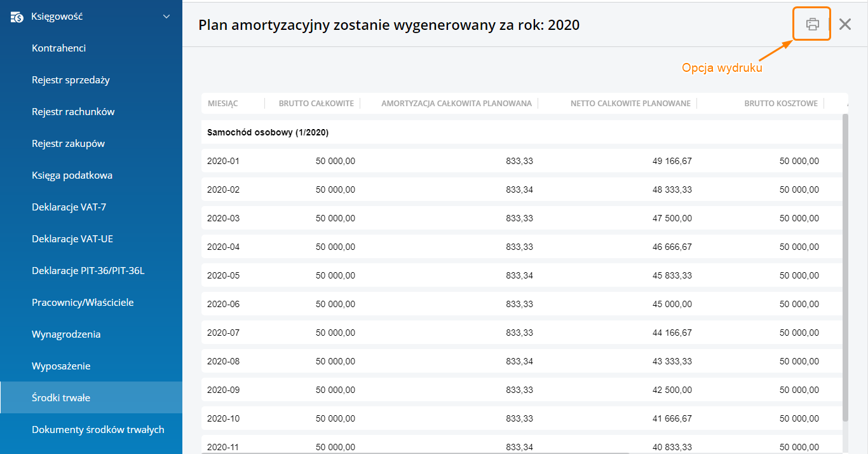Close the amortization plan dialog
This screenshot has height=454, width=868.
[x=844, y=24]
